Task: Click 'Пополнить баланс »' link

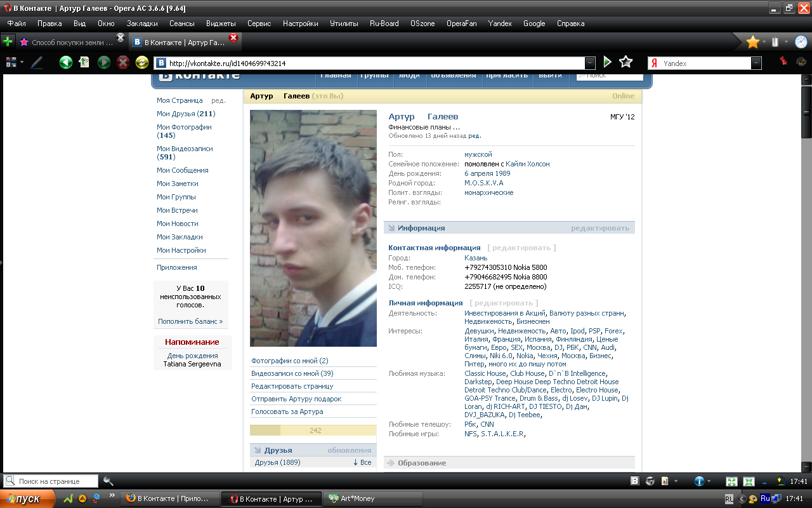Action: pyautogui.click(x=190, y=321)
